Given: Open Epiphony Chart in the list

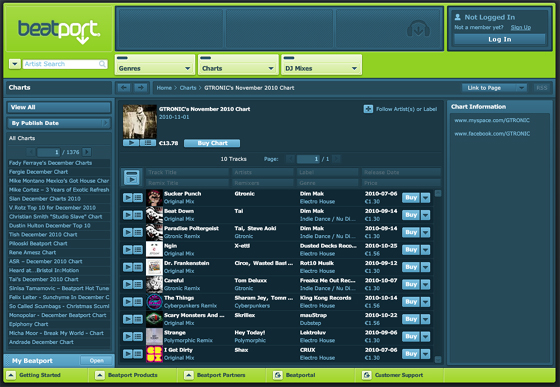Looking at the screenshot, I should tap(29, 324).
